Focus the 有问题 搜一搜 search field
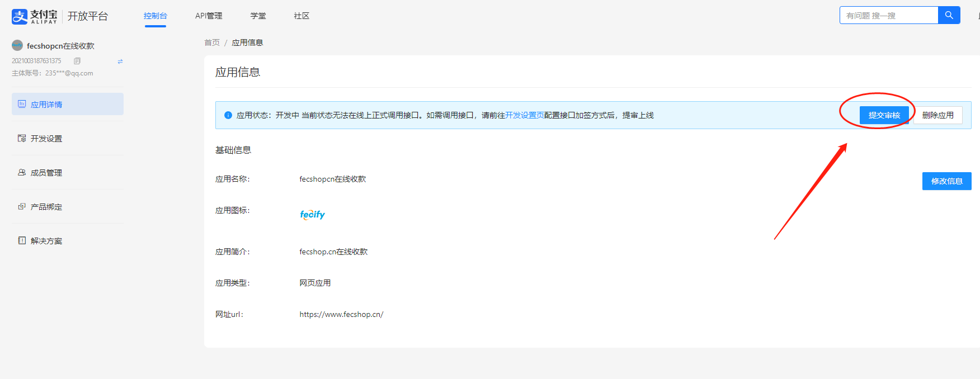Screen dimensions: 980x379 point(889,15)
